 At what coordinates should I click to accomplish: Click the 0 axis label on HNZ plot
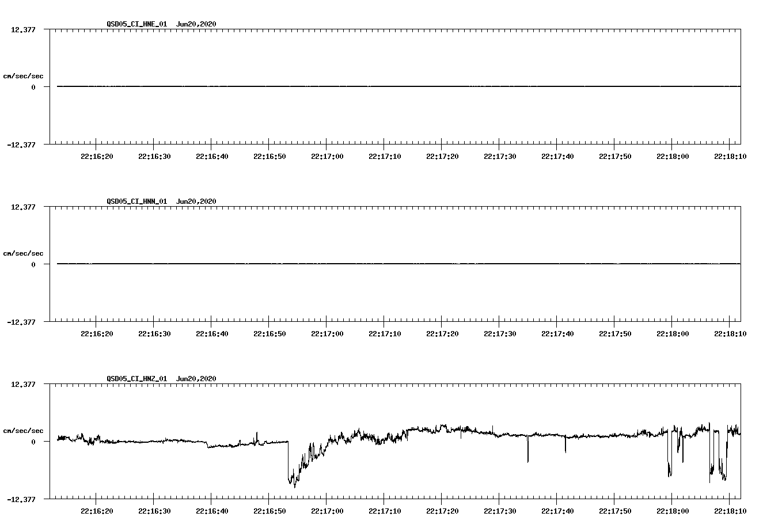[x=33, y=442]
